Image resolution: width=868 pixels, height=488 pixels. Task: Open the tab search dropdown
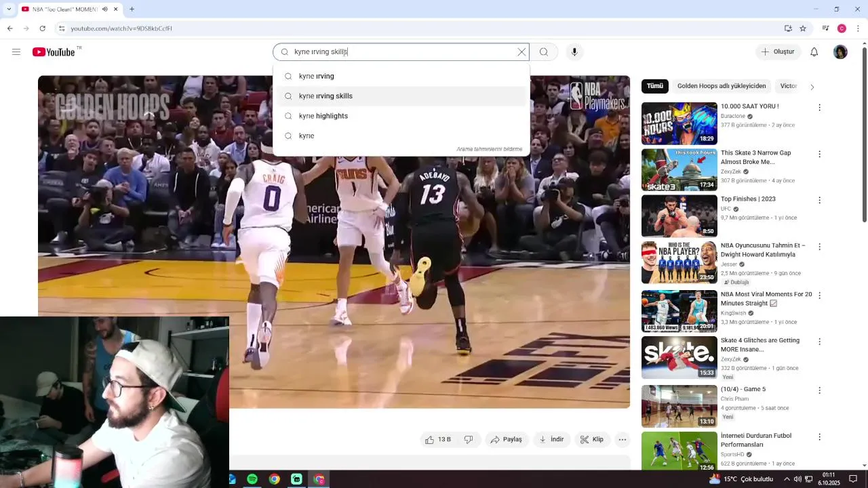pyautogui.click(x=8, y=9)
